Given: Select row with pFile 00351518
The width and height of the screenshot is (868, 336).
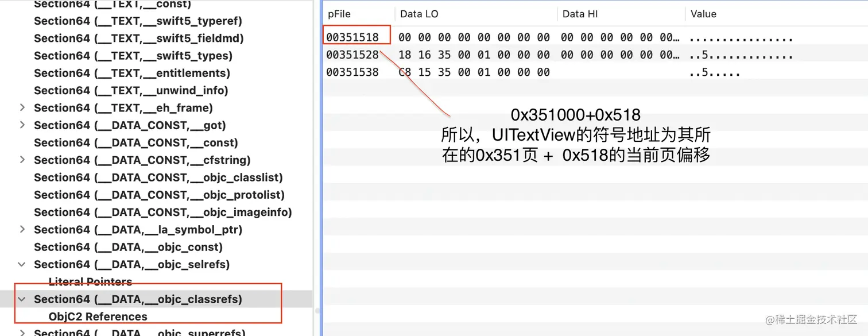Looking at the screenshot, I should coord(595,38).
